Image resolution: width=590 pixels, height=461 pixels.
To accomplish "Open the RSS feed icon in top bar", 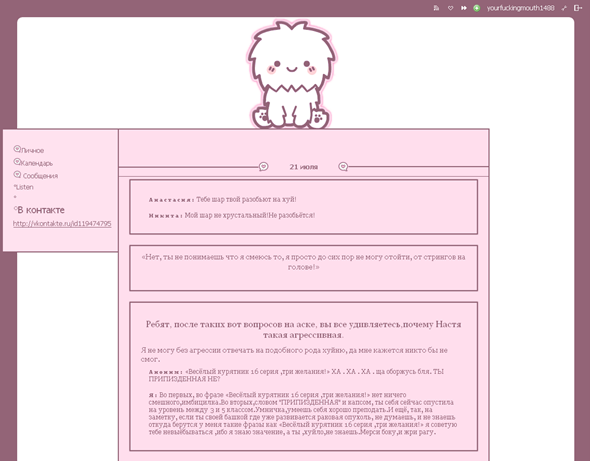I will pos(436,8).
